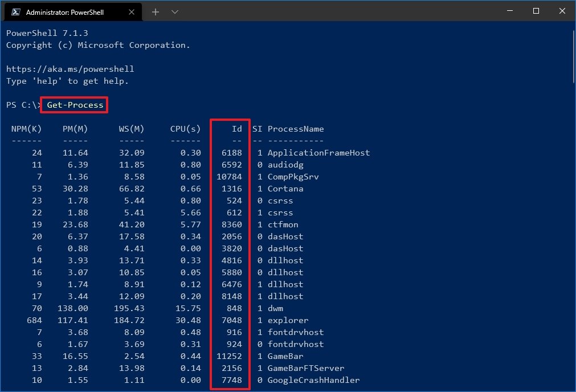Screen dimensions: 576x392
Task: Click the audiodg process name
Action: pos(285,165)
